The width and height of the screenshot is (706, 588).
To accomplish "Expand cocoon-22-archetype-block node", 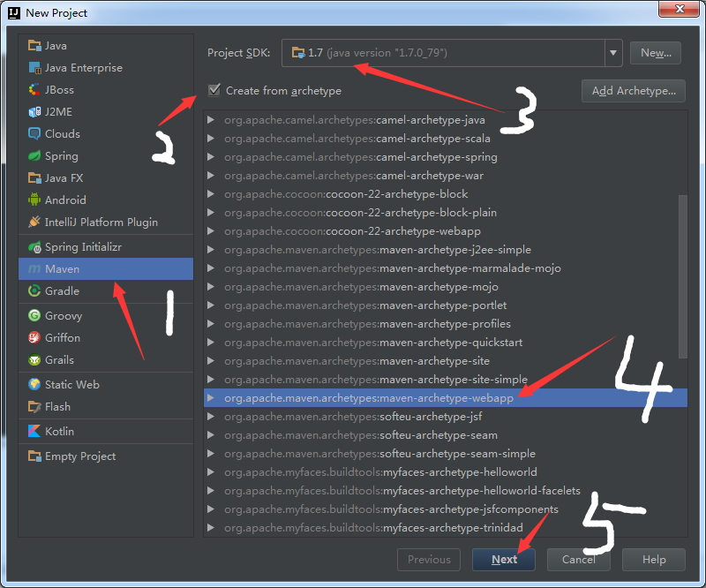I will click(x=210, y=194).
